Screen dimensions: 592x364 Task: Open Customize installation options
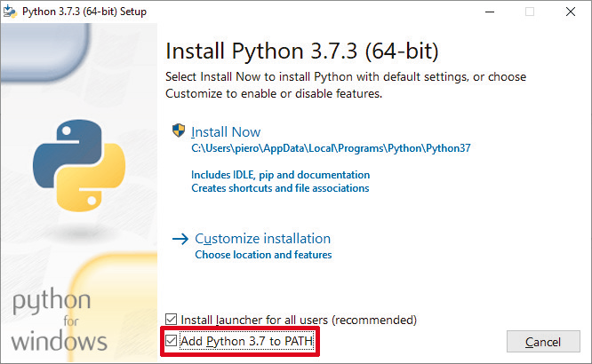tap(262, 239)
